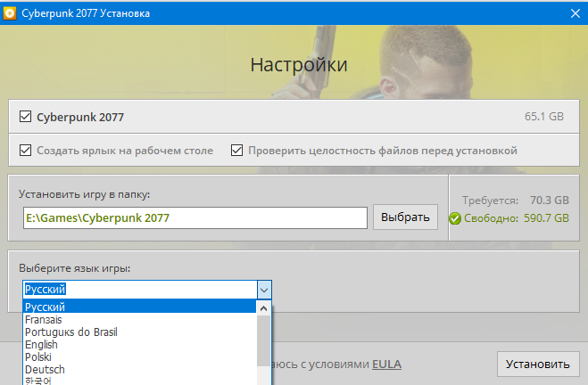Collapse the language dropdown using its arrow
Viewport: 588px width, 385px height.
264,290
